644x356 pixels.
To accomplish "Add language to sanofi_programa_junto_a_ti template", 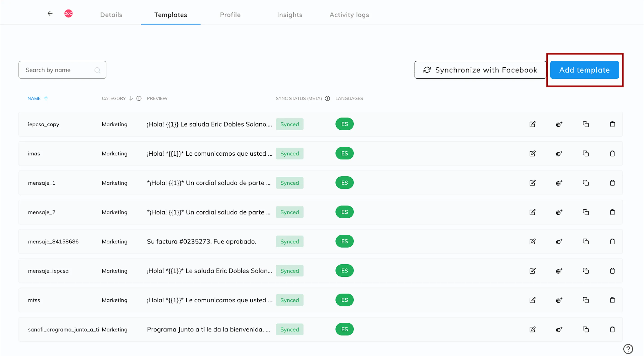I will 559,329.
